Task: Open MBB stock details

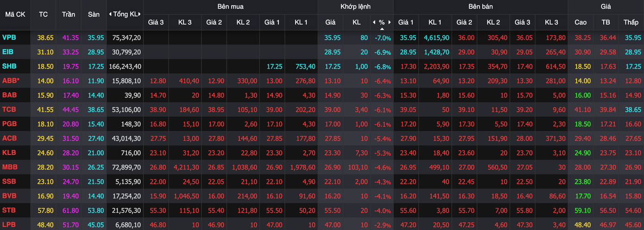Action: click(x=9, y=167)
